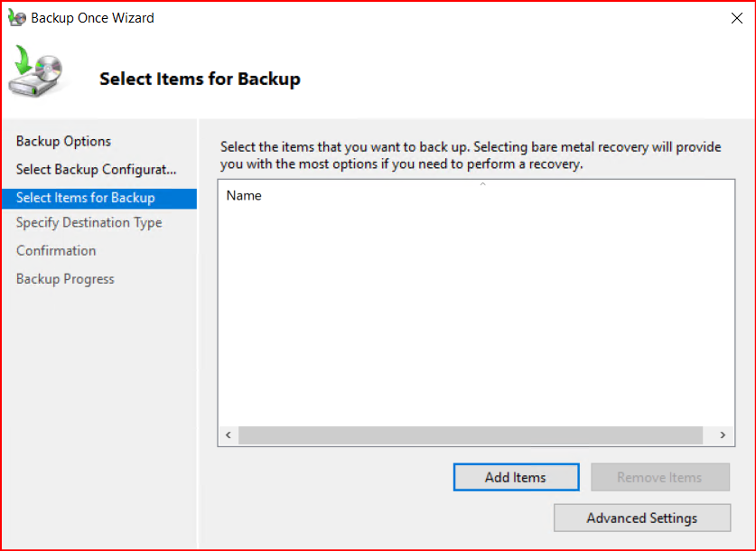The width and height of the screenshot is (756, 551).
Task: Click the sort arrow above the Name column
Action: 482,184
